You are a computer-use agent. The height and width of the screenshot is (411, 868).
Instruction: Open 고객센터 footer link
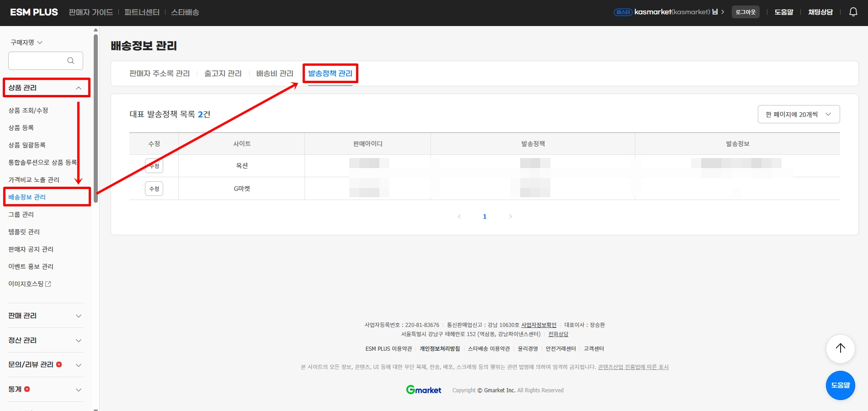pyautogui.click(x=594, y=349)
